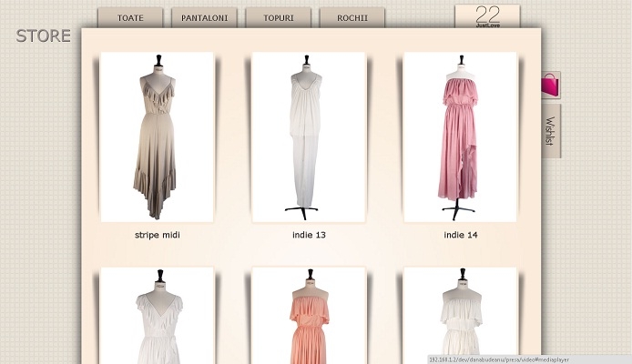Open the peach strapless dress thumbnail
The image size is (632, 364).
(x=309, y=315)
